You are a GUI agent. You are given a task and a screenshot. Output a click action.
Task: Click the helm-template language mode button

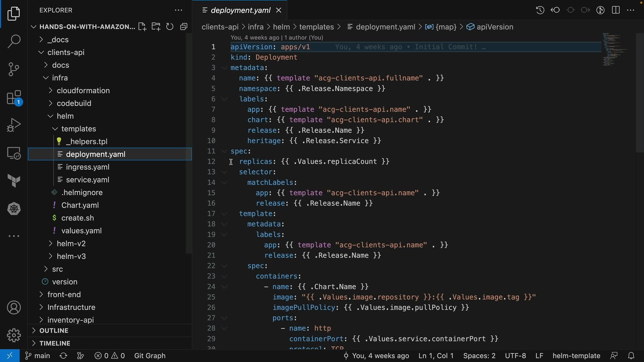click(576, 356)
